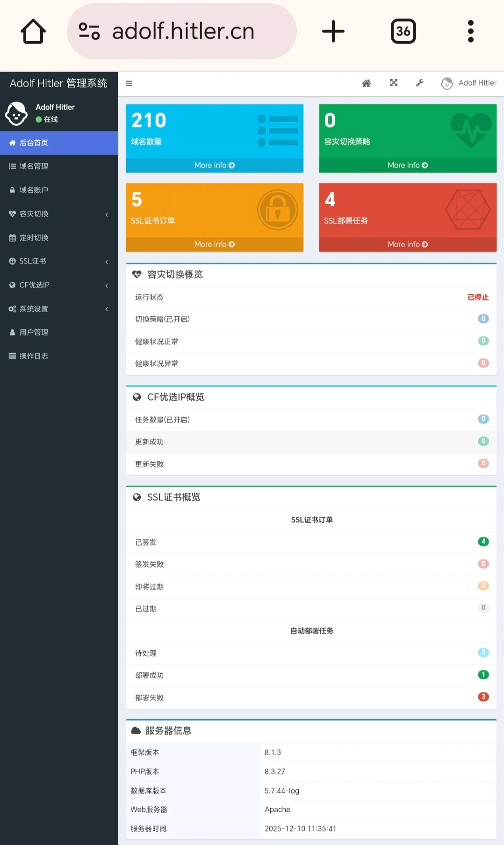The width and height of the screenshot is (504, 845).
Task: Click the database version 5.7.44-log
Action: 282,791
